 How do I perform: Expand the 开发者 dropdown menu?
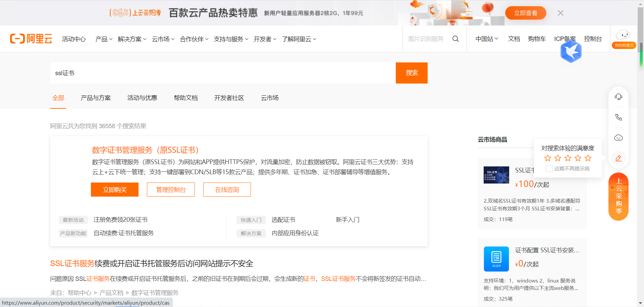[265, 39]
